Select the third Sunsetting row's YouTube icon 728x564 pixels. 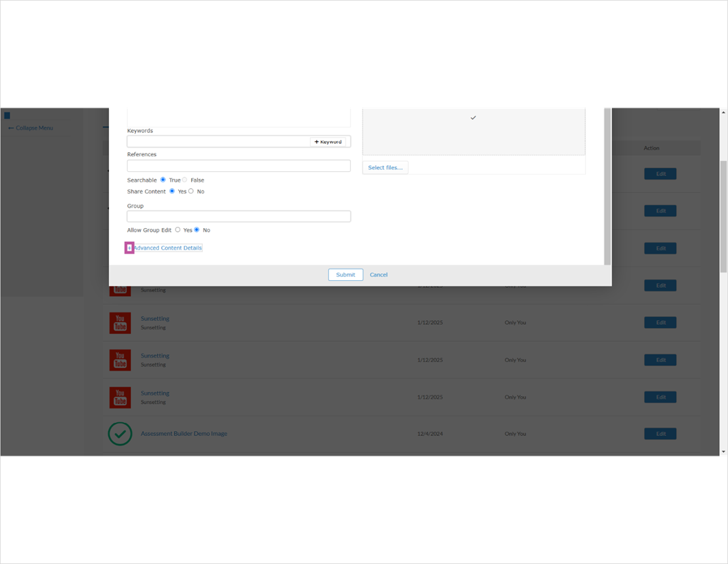pos(120,360)
